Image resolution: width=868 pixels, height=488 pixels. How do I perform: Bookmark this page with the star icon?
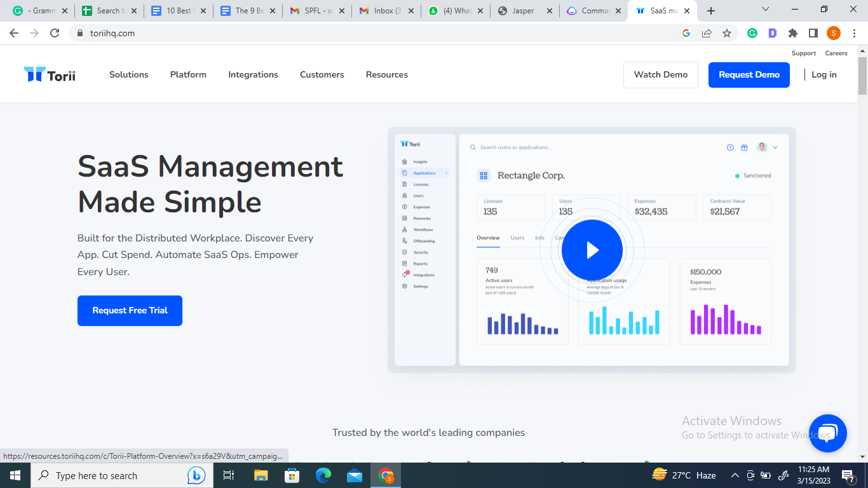tap(727, 33)
